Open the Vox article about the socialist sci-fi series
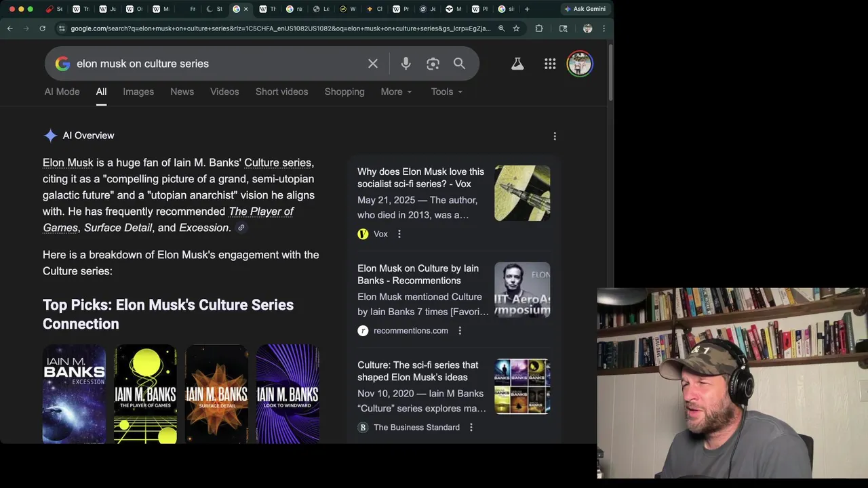This screenshot has width=868, height=488. 420,178
